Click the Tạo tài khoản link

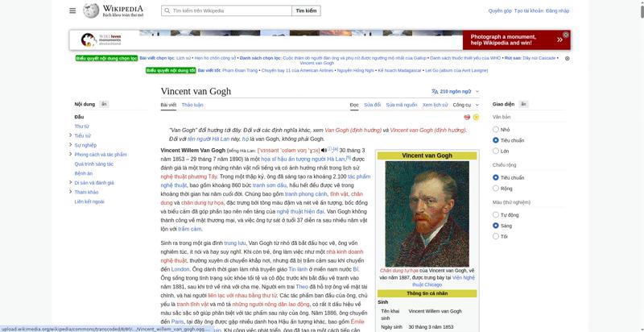(529, 10)
